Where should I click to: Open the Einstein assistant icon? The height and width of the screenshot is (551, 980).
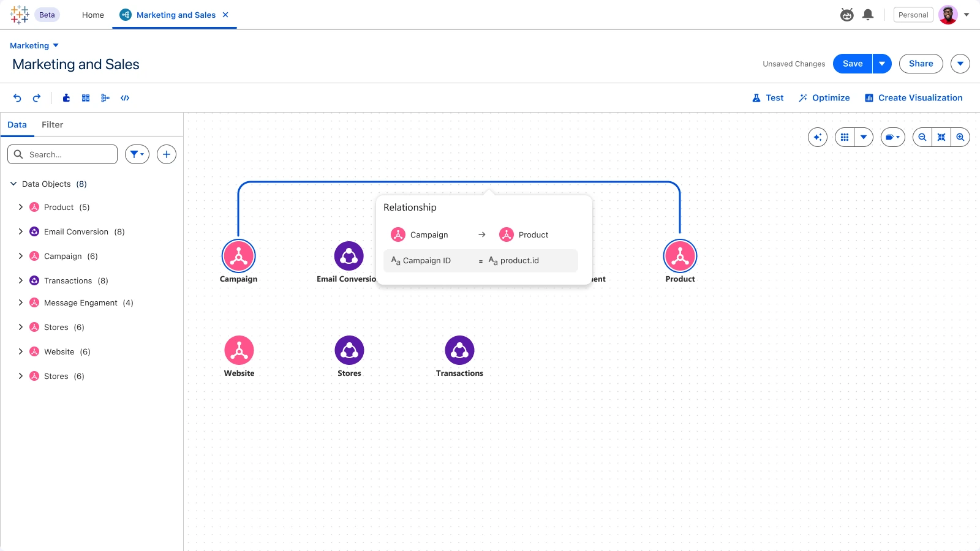coord(847,15)
